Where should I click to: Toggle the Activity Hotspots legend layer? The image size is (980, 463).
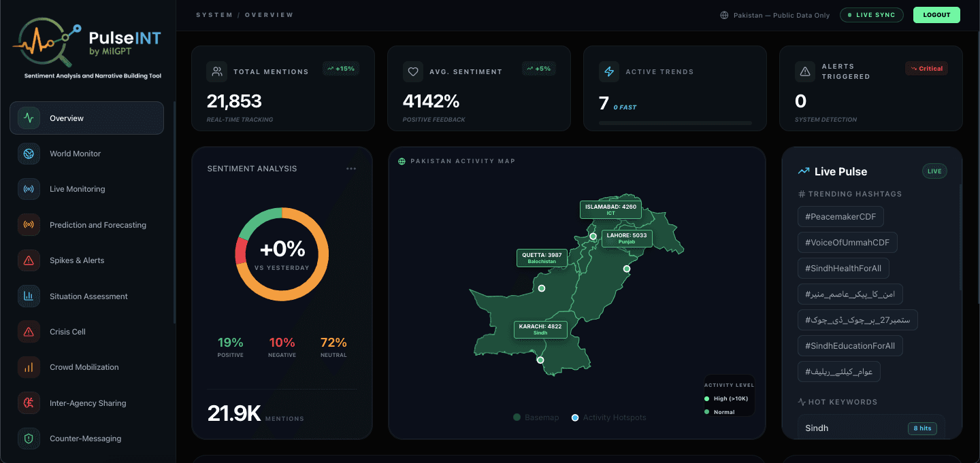[609, 417]
